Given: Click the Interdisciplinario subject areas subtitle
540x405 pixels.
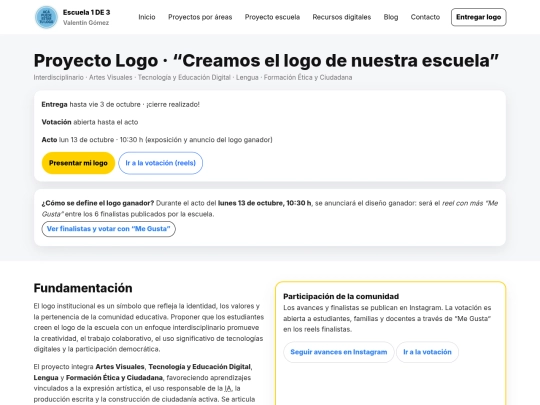Looking at the screenshot, I should [x=193, y=77].
